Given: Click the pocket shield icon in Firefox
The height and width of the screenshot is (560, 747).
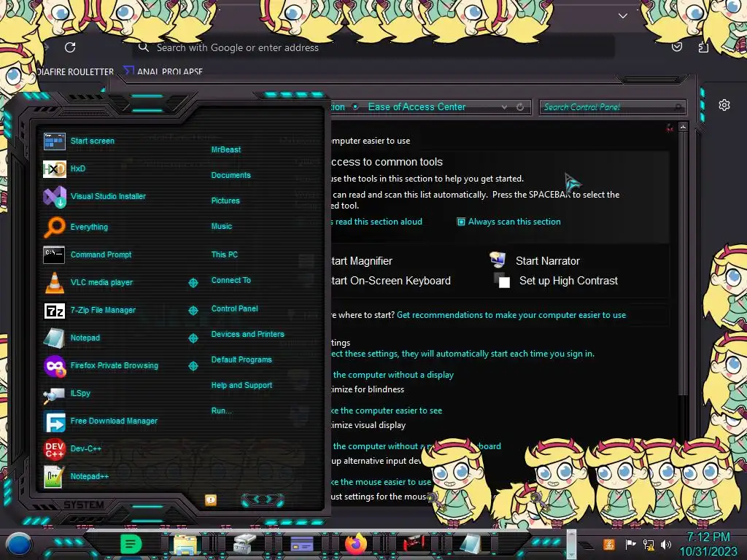Looking at the screenshot, I should (x=676, y=47).
